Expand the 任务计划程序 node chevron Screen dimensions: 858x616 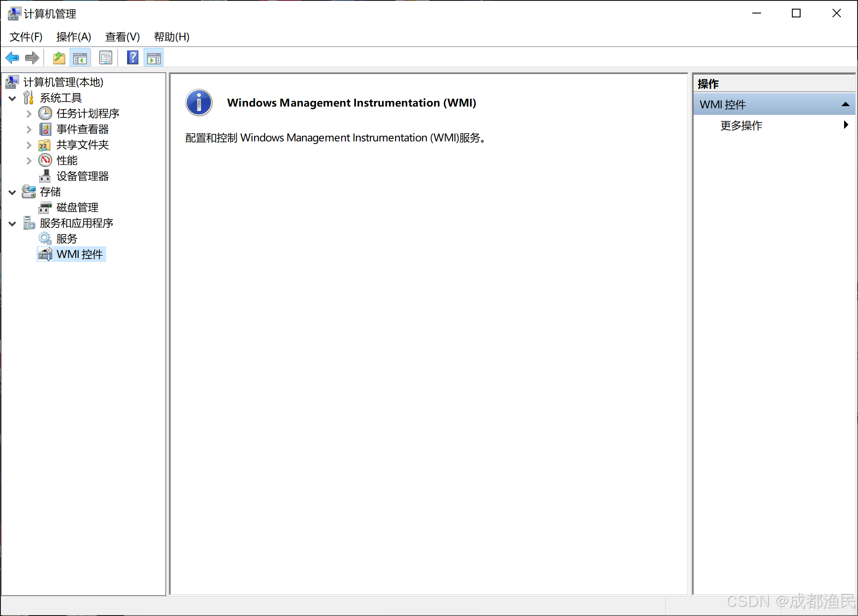coord(29,114)
